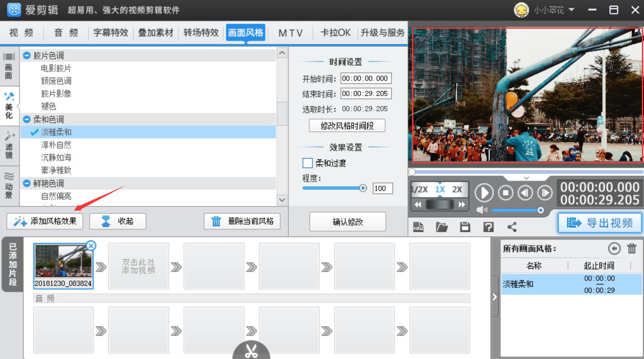Open the 字幕特效 tab
The image size is (644, 359).
pyautogui.click(x=111, y=32)
